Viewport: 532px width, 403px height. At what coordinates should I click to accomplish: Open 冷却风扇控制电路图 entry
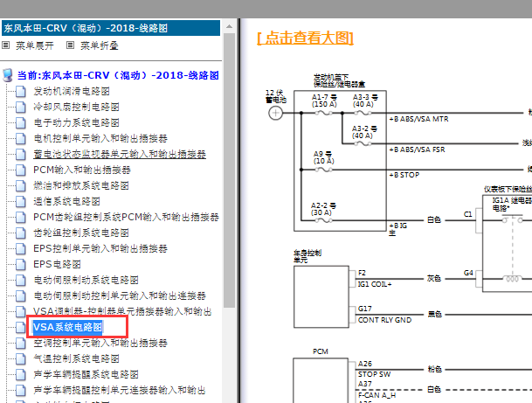pyautogui.click(x=76, y=107)
